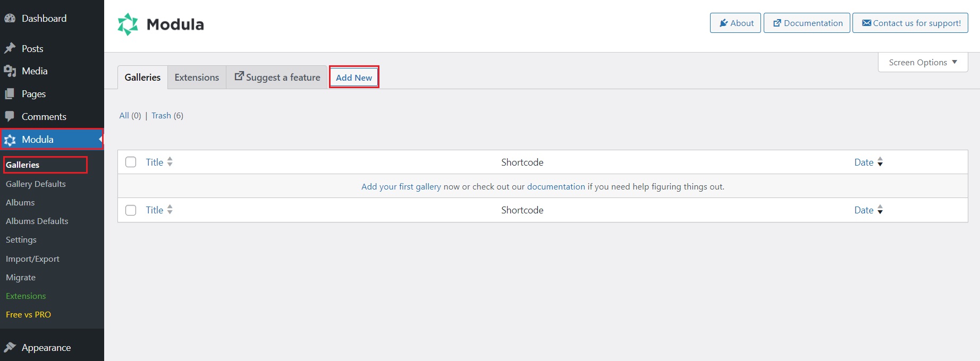Click the Add New gallery button

(354, 78)
